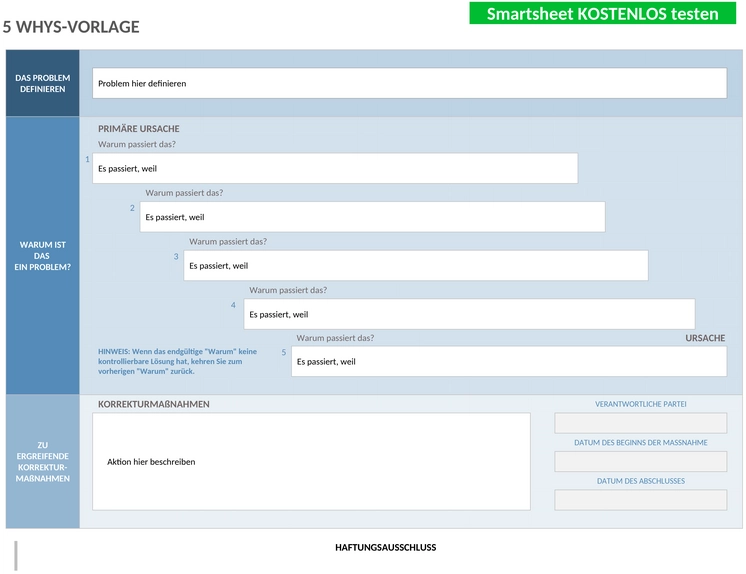Select the fourth 'Es passiert, weil' field
Viewport: 746px width, 574px height.
click(469, 314)
